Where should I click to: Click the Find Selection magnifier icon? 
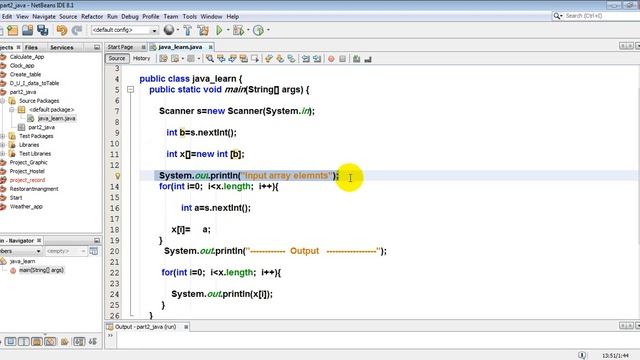pyautogui.click(x=209, y=59)
